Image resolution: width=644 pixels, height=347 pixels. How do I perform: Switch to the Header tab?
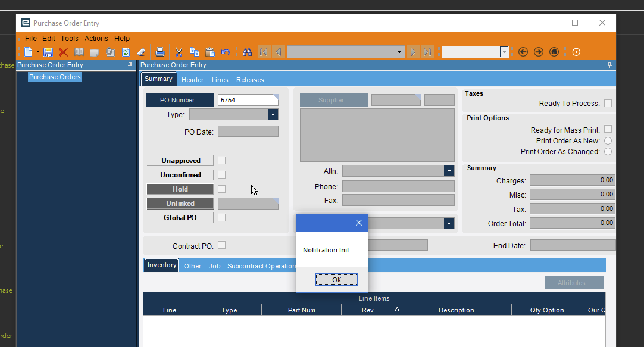[x=193, y=80]
